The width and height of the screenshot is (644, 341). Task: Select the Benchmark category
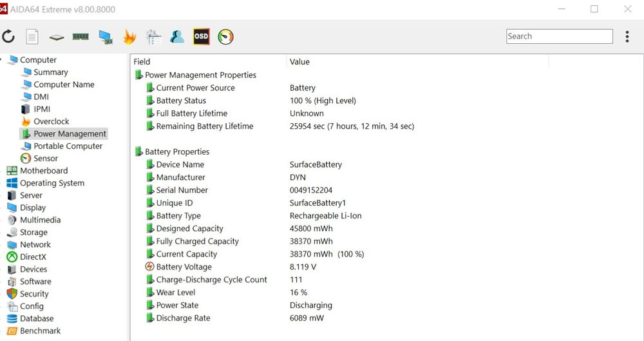40,331
